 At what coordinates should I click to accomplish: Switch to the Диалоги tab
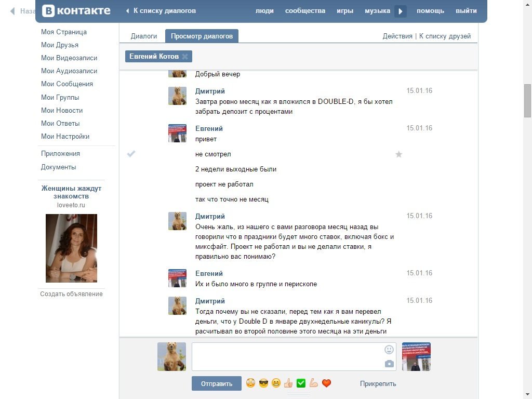tap(143, 36)
